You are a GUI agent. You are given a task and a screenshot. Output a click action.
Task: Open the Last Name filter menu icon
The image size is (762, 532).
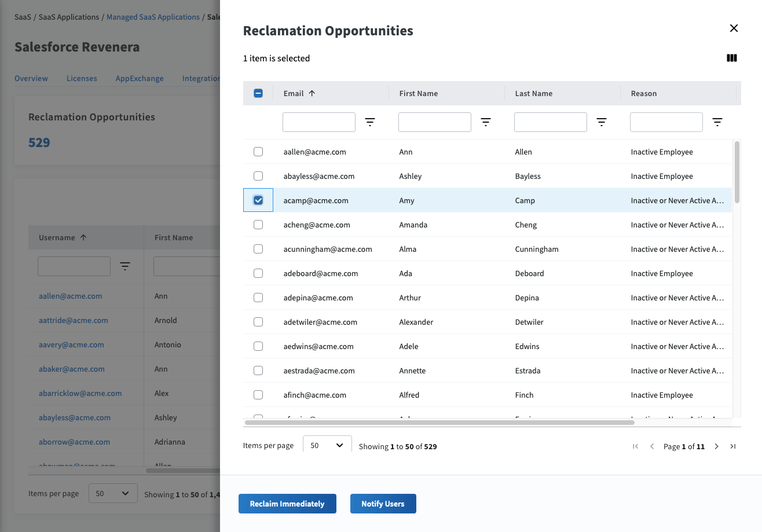pyautogui.click(x=602, y=122)
